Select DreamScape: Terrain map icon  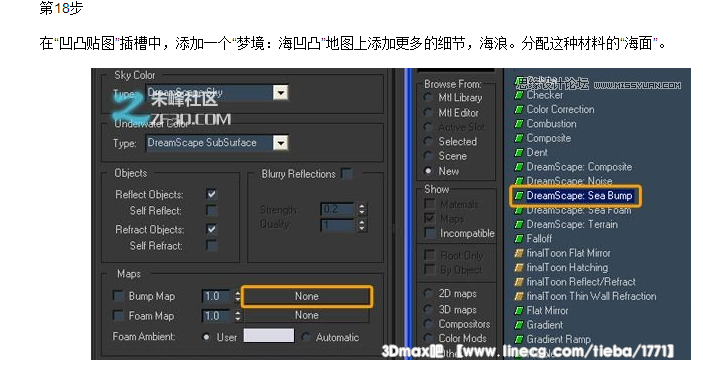[519, 224]
